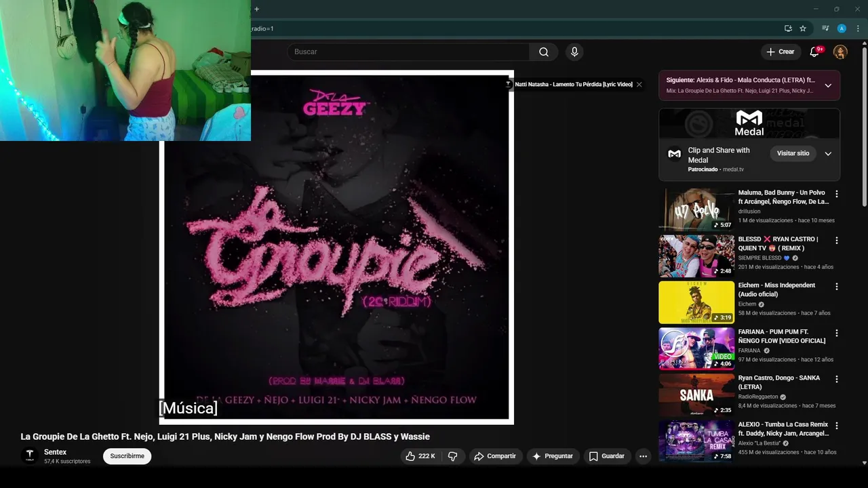Expand the Medal ad chevron
868x488 pixels.
click(x=828, y=154)
